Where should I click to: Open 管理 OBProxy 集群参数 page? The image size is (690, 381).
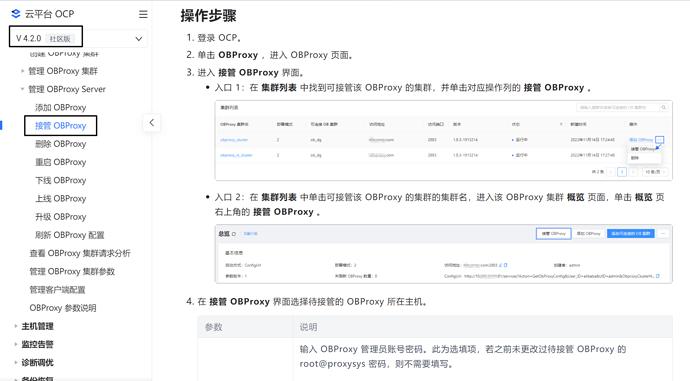click(72, 271)
